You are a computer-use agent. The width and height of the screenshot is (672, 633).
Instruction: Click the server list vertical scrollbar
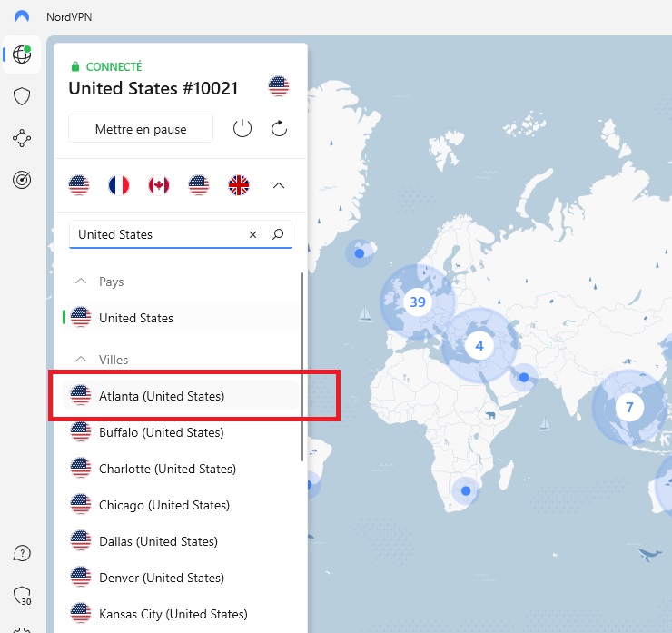[x=302, y=367]
